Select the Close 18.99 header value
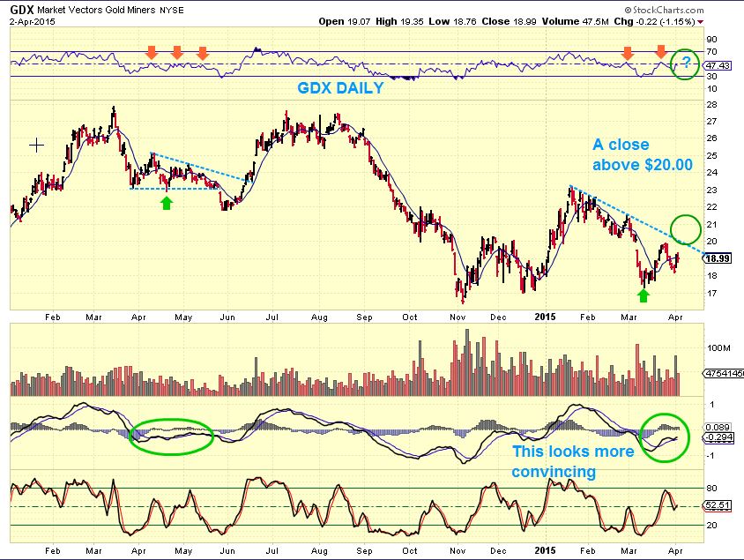Image resolution: width=744 pixels, height=560 pixels. 510,21
